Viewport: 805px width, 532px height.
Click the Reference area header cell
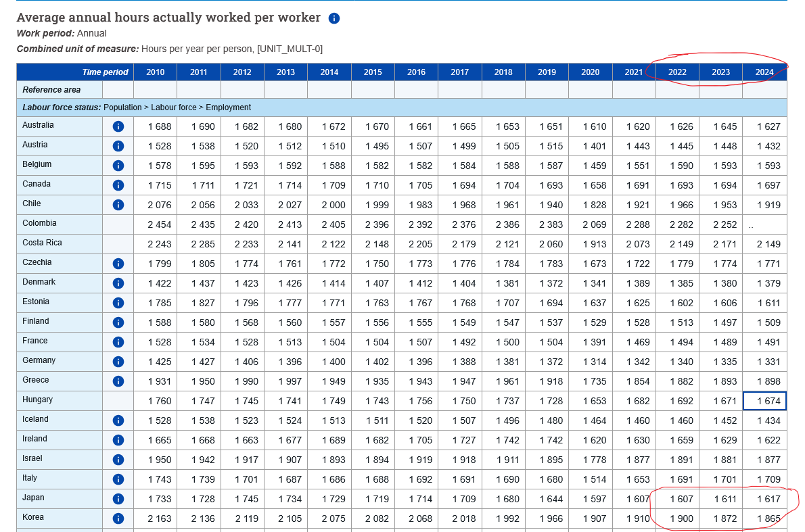point(60,90)
